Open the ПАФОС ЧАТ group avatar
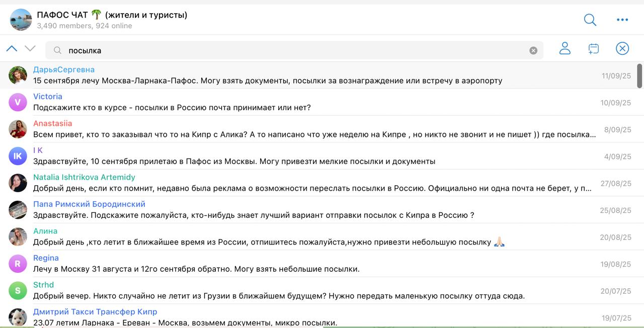 point(21,20)
